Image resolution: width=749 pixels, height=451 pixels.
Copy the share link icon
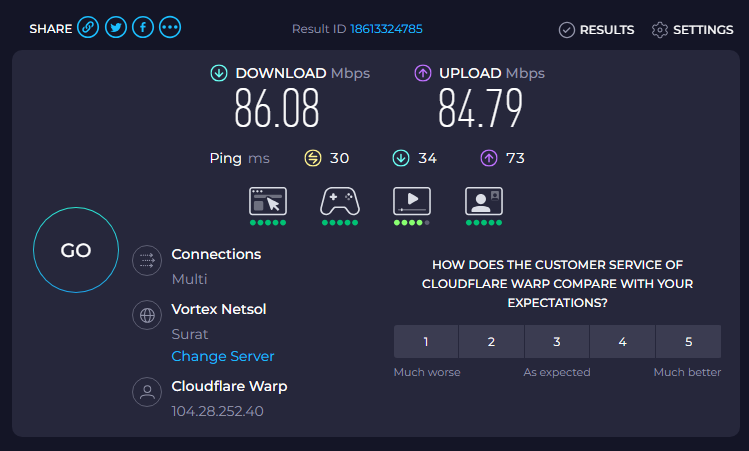(88, 27)
